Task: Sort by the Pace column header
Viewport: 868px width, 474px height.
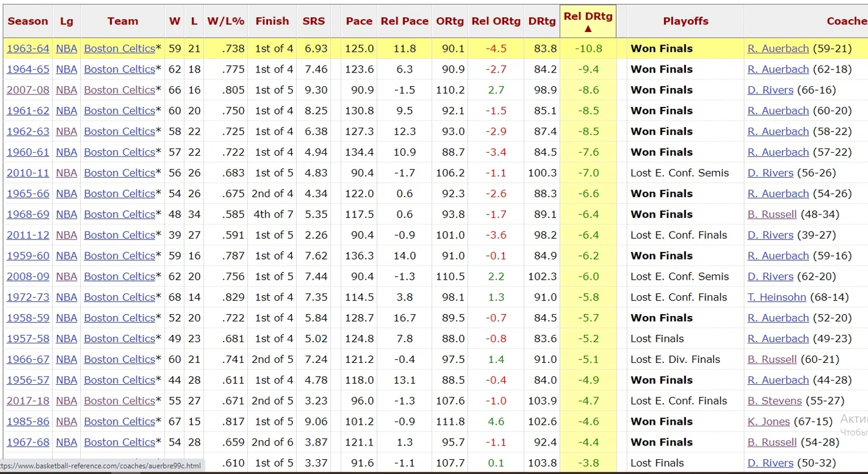Action: click(359, 21)
